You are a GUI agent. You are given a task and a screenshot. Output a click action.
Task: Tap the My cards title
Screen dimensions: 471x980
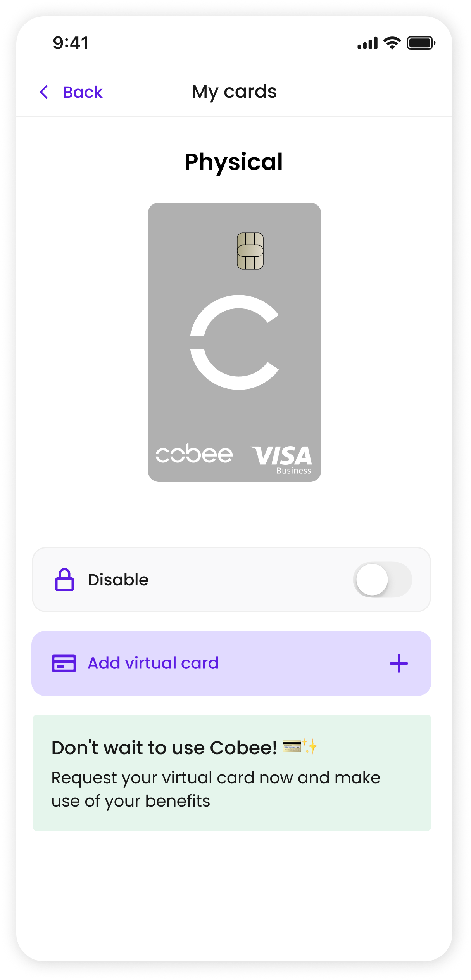235,92
